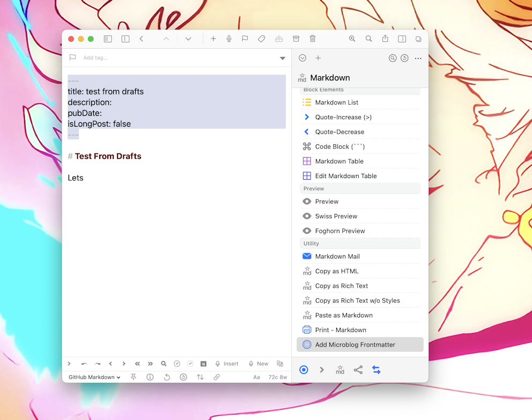Run Paste as Markdown action
532x420 pixels.
point(360,315)
